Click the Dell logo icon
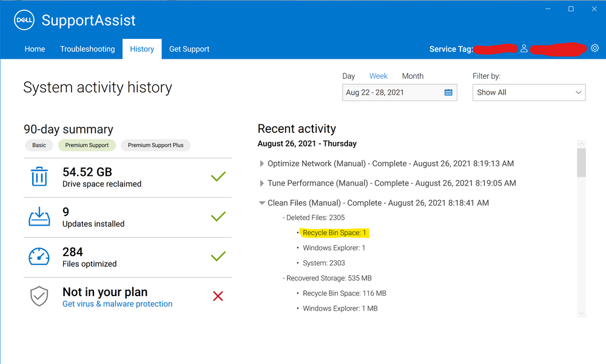The image size is (606, 364). point(24,20)
